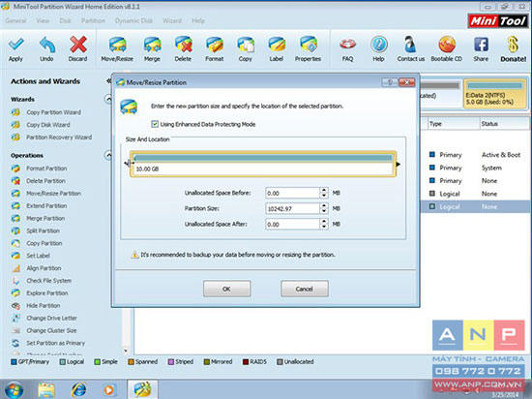
Task: Toggle Using Enhanced Data Protecting Mode checkbox
Action: pos(155,124)
